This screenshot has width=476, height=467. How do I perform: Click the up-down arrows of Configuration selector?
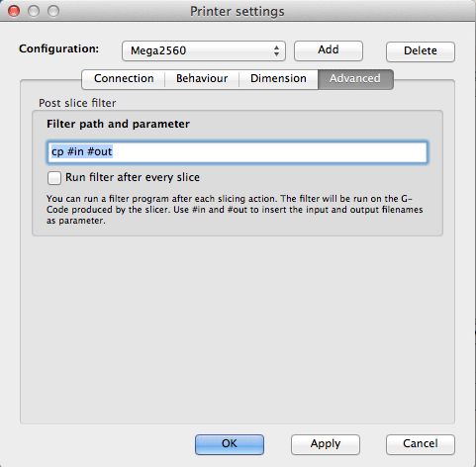(x=276, y=50)
